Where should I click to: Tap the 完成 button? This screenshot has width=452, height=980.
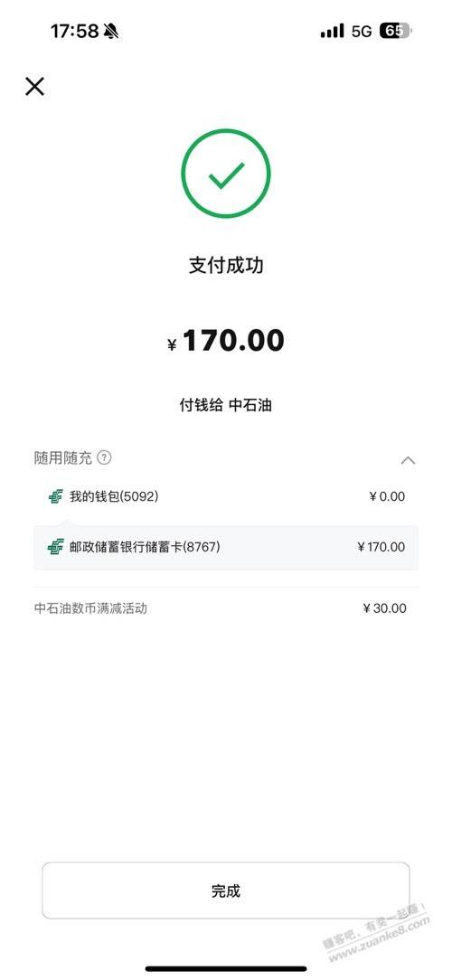[x=226, y=890]
